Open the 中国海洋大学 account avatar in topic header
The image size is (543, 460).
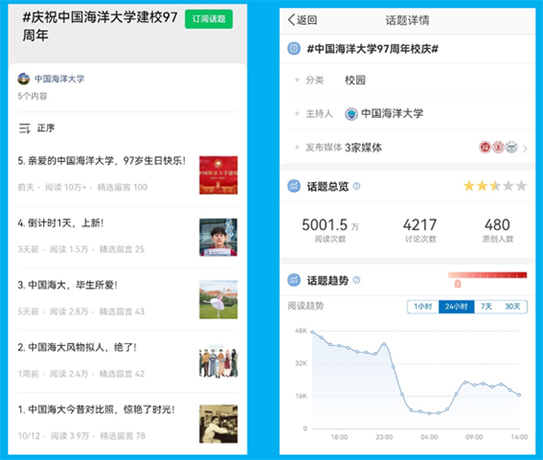[x=24, y=79]
